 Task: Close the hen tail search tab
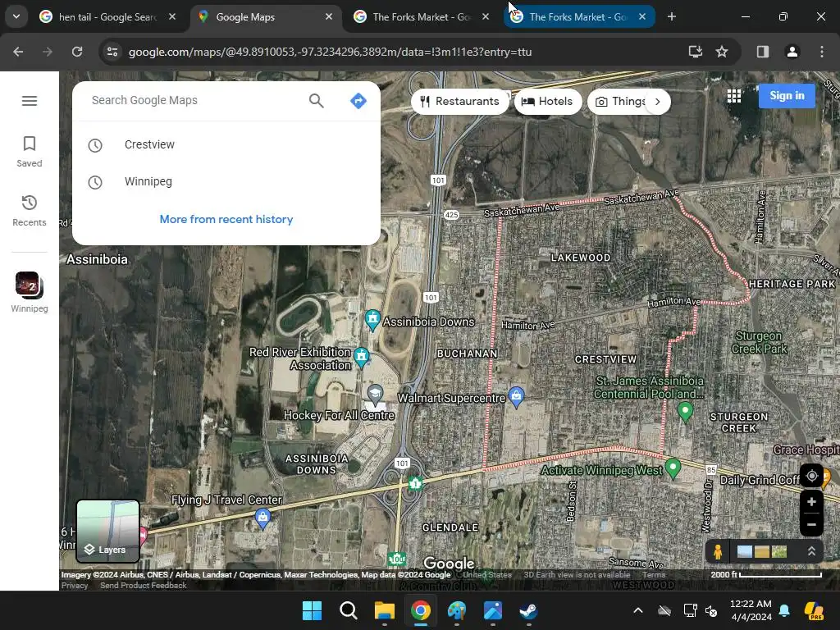coord(172,16)
